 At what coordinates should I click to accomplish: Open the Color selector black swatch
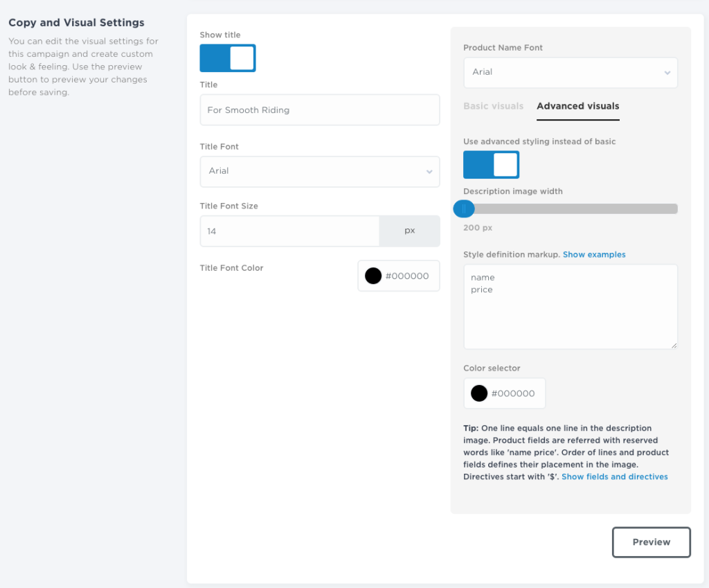479,393
